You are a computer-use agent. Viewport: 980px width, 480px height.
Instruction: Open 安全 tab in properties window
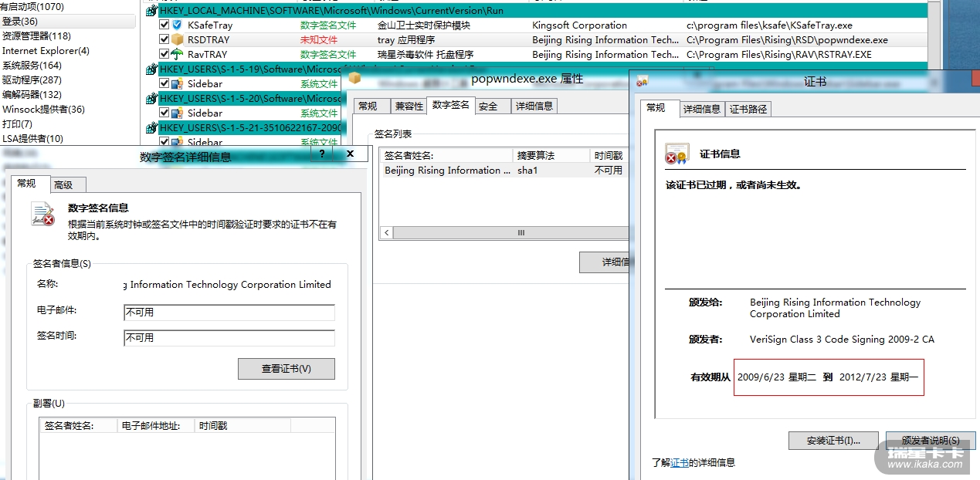click(491, 106)
